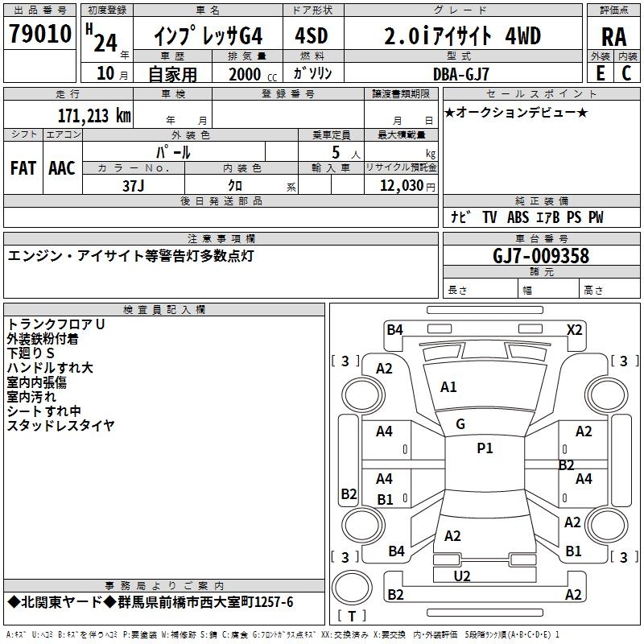
Task: Click inspector note 室内汚れ
Action: coord(31,397)
